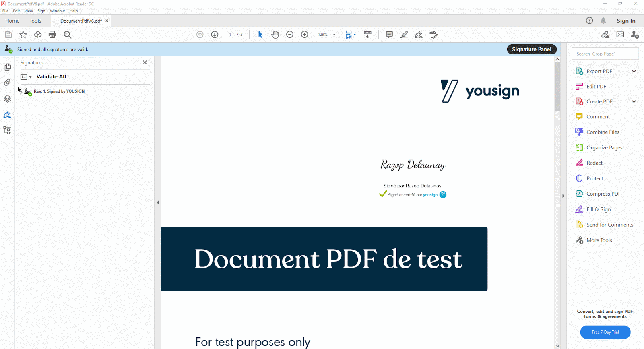Open the Protect tool
The image size is (644, 349).
point(589,178)
